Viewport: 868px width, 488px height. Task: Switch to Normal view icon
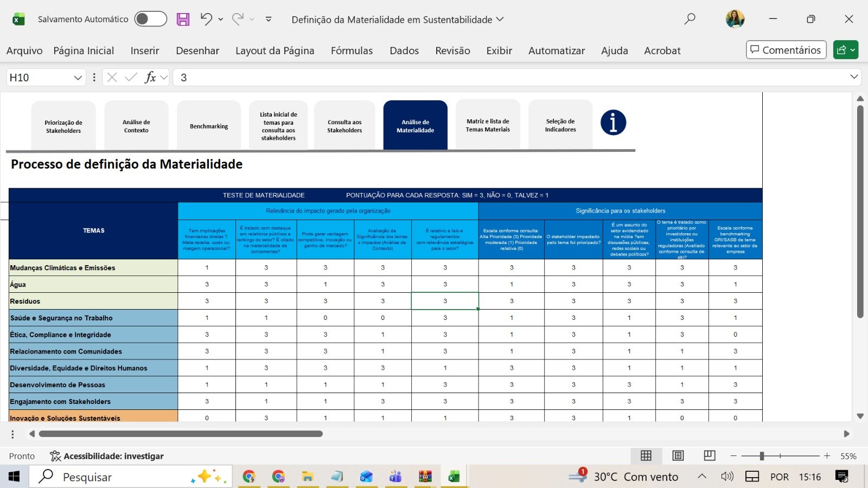coord(646,455)
